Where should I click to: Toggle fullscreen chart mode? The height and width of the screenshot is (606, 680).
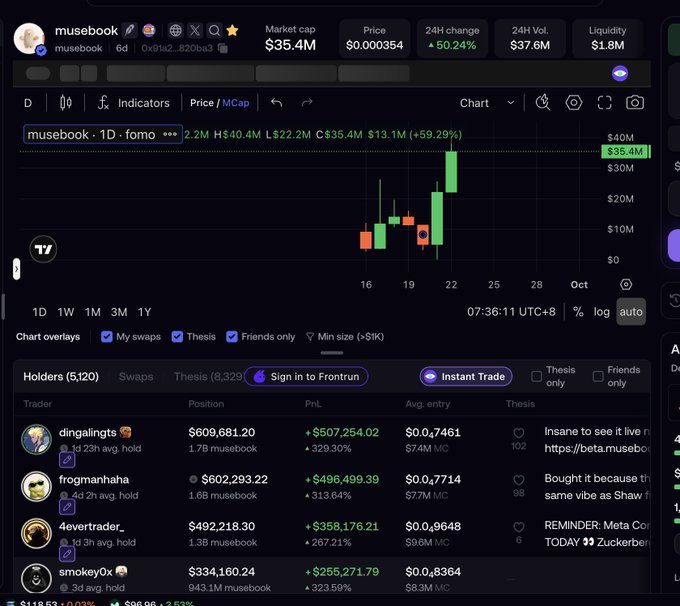pos(605,103)
